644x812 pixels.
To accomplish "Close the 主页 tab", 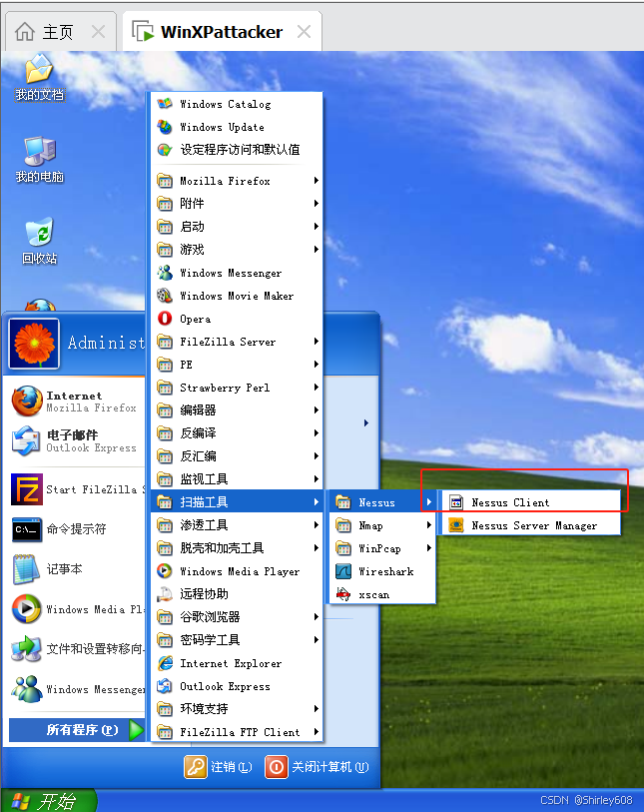I will point(98,32).
